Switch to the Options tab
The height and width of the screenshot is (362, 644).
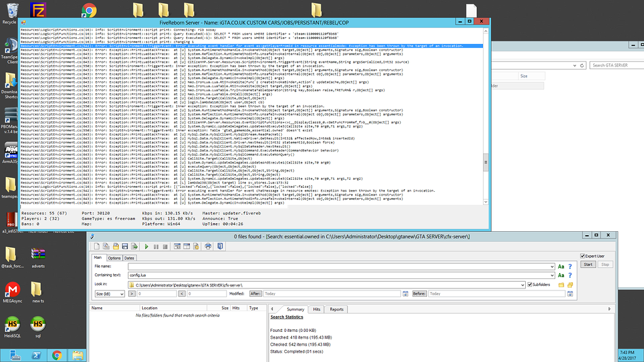pyautogui.click(x=114, y=258)
